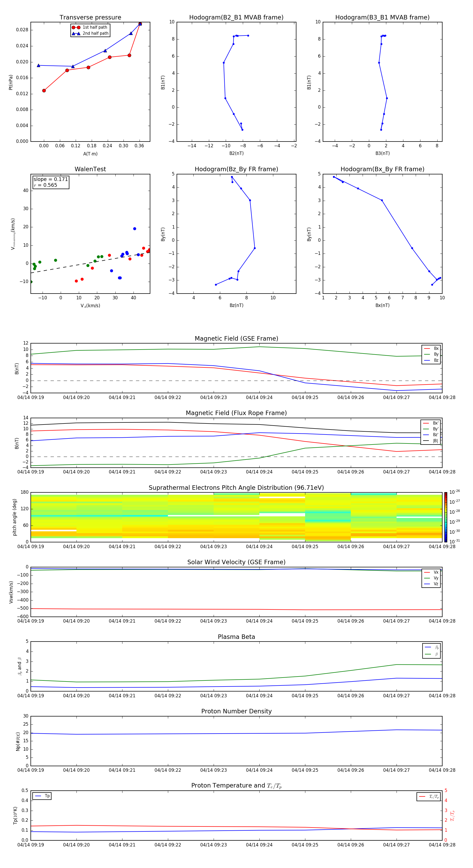Click 'Hodogram(B3_B1 MVAB frame)' title
The height and width of the screenshot is (868, 473).
[x=382, y=18]
